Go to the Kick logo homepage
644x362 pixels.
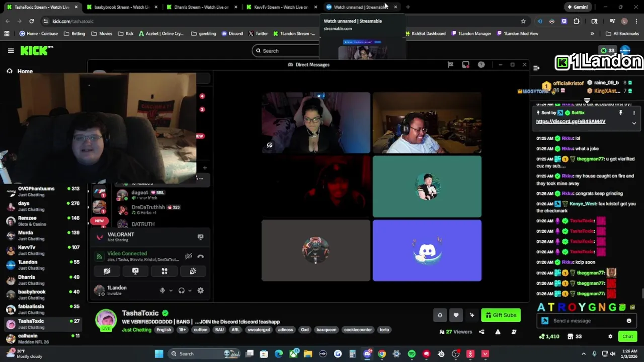click(36, 51)
